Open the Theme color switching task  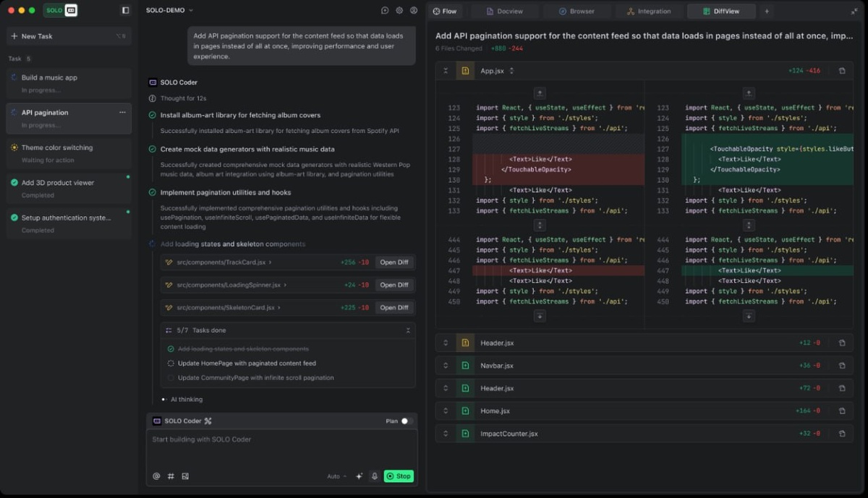click(69, 153)
